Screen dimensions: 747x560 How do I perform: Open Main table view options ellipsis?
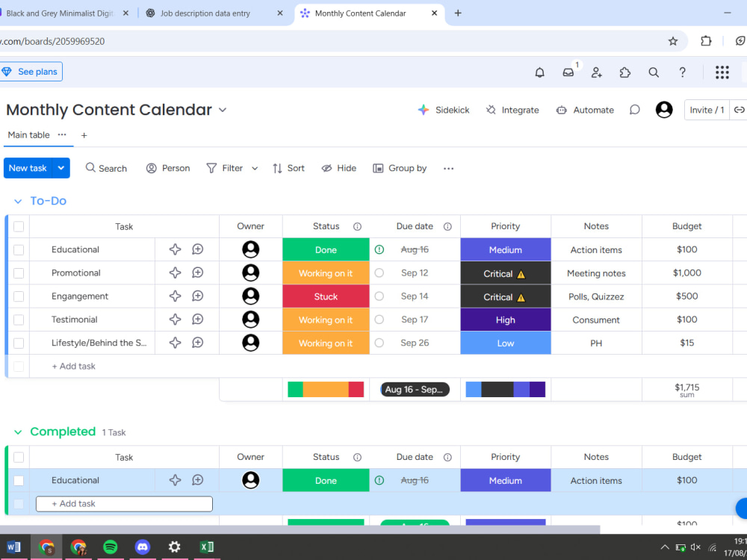(62, 134)
